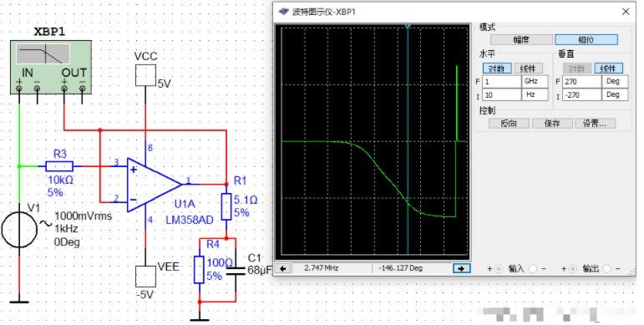This screenshot has width=644, height=325.
Task: Select the V1 AC voltage source symbol
Action: (19, 230)
